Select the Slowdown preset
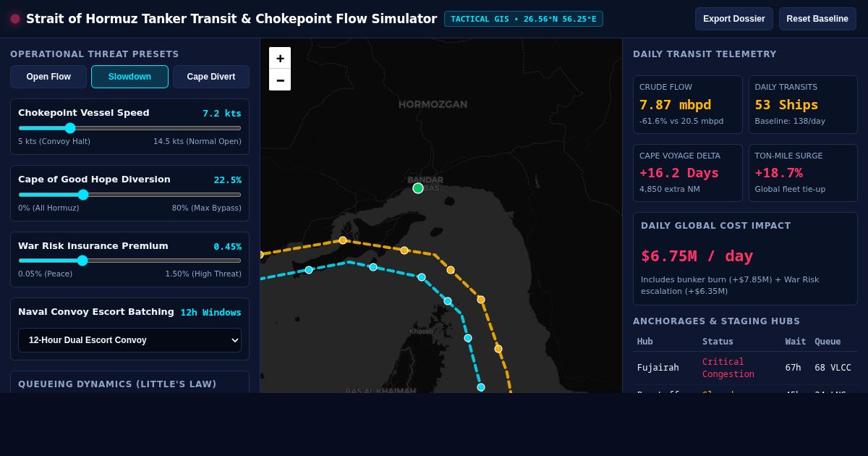This screenshot has width=868, height=456. [x=129, y=77]
